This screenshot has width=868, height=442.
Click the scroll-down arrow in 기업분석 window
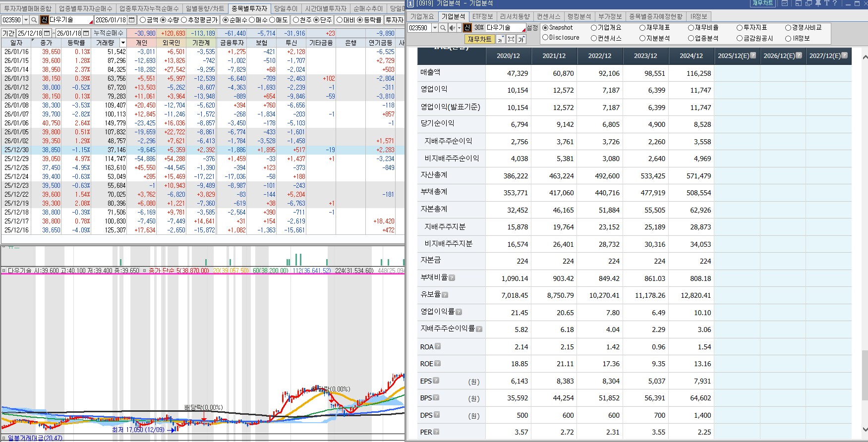(865, 429)
